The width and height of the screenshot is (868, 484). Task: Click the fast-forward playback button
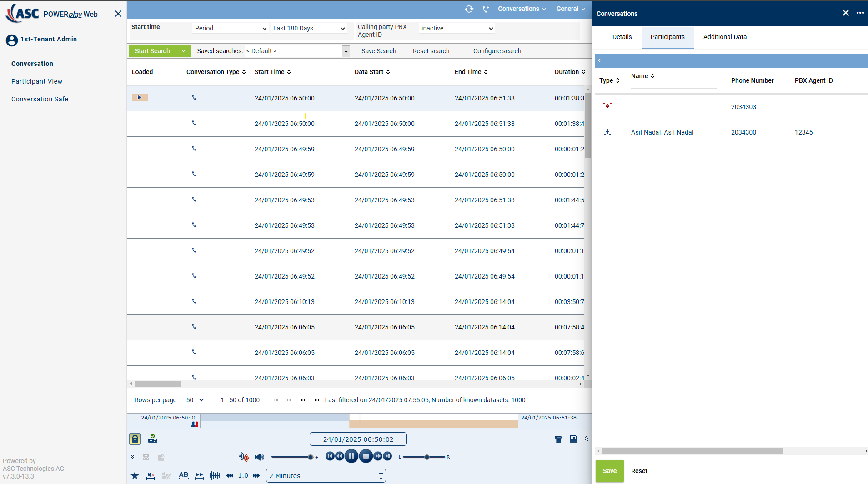click(x=378, y=456)
